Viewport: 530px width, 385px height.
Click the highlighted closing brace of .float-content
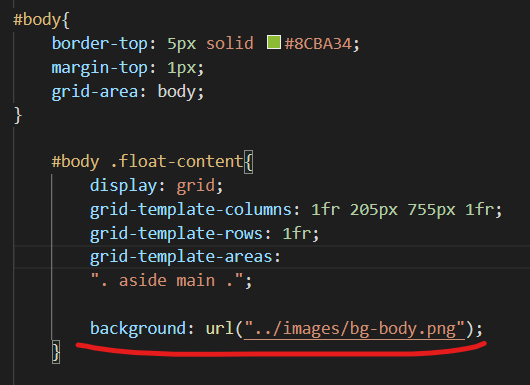[x=56, y=352]
